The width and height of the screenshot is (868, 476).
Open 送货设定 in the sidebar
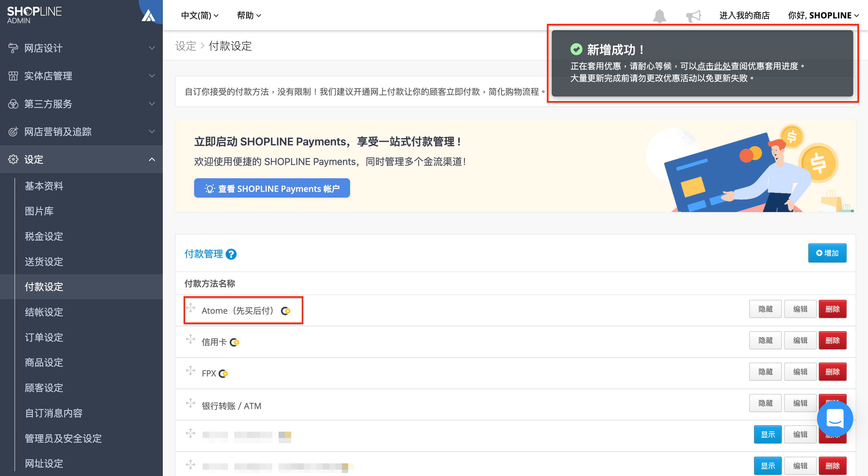44,262
